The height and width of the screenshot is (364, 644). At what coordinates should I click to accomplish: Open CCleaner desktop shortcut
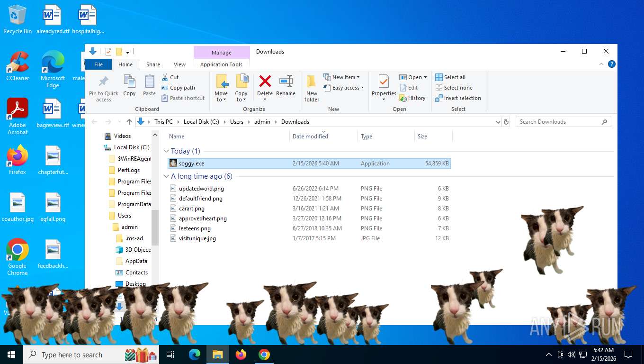pos(18,66)
